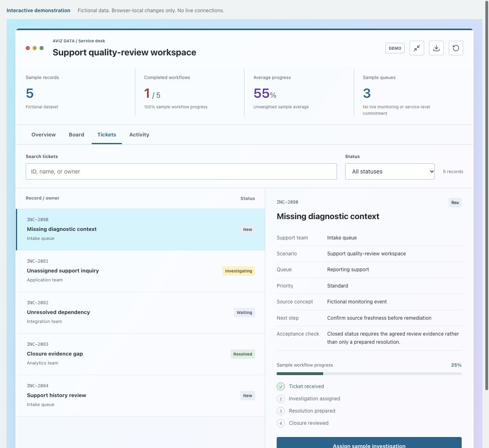Click AVIZ DATA / Service desk breadcrumb
The width and height of the screenshot is (489, 448).
coord(79,41)
